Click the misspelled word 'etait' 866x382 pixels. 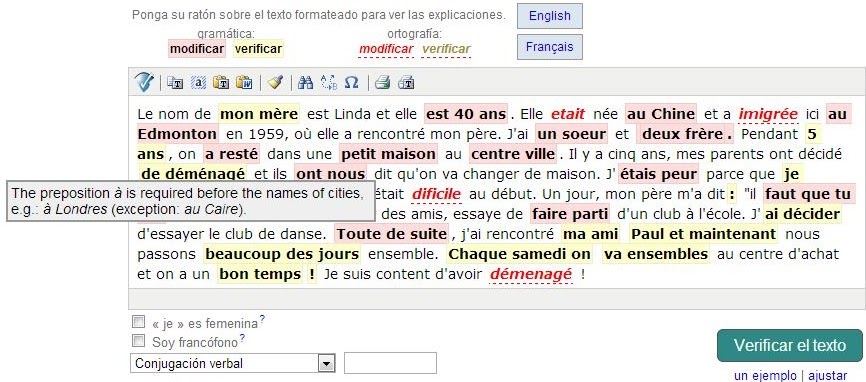568,114
